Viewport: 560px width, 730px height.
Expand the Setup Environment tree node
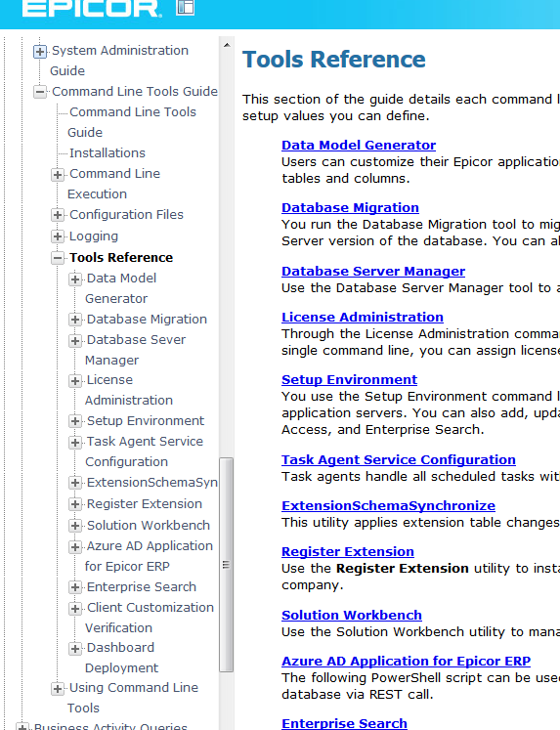pyautogui.click(x=75, y=421)
